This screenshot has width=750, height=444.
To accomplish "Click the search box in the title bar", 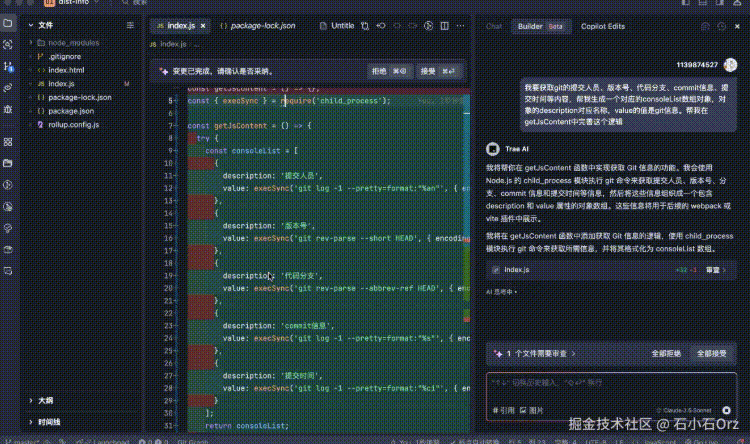I will [x=136, y=2].
